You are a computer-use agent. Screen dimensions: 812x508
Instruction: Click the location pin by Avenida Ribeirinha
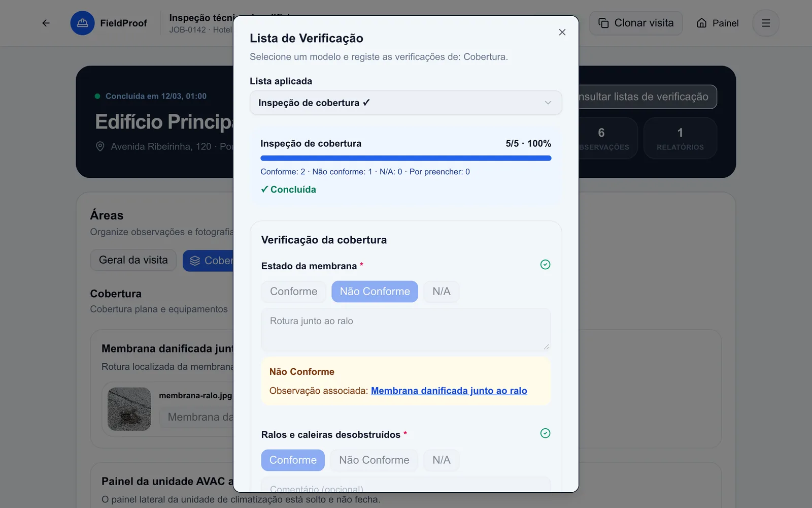point(100,146)
